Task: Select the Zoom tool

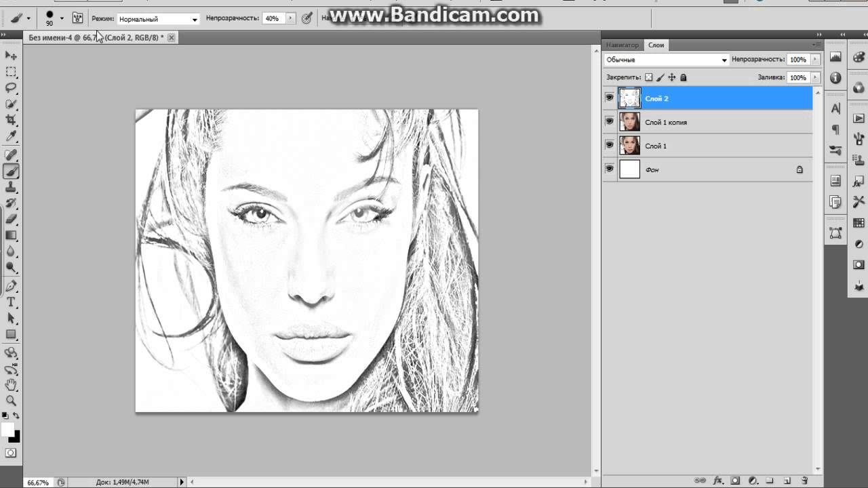Action: [x=11, y=401]
